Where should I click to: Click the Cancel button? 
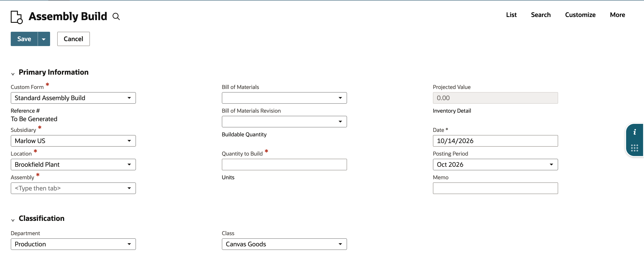(74, 39)
